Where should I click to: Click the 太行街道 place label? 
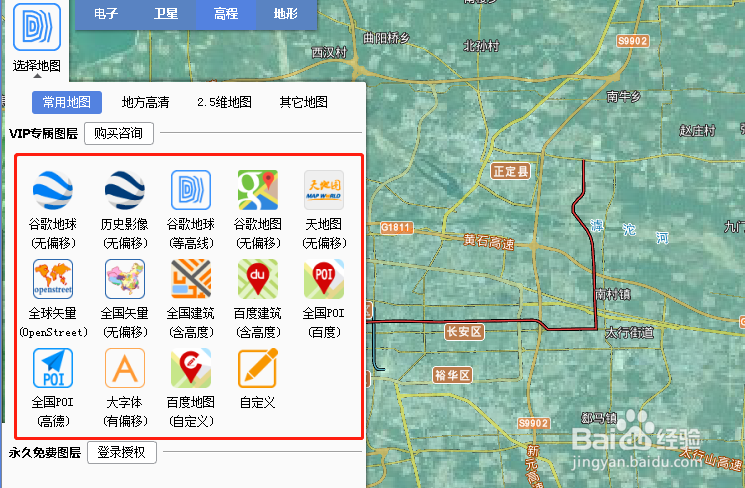coord(630,333)
